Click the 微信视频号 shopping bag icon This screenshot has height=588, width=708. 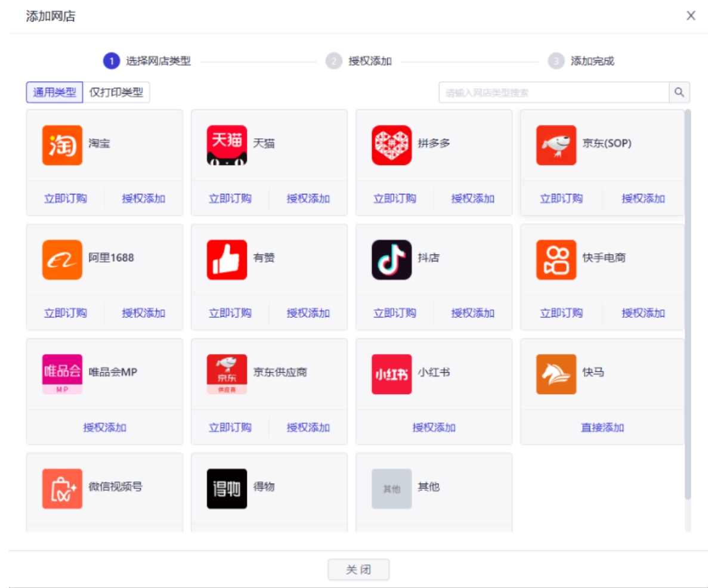coord(62,488)
